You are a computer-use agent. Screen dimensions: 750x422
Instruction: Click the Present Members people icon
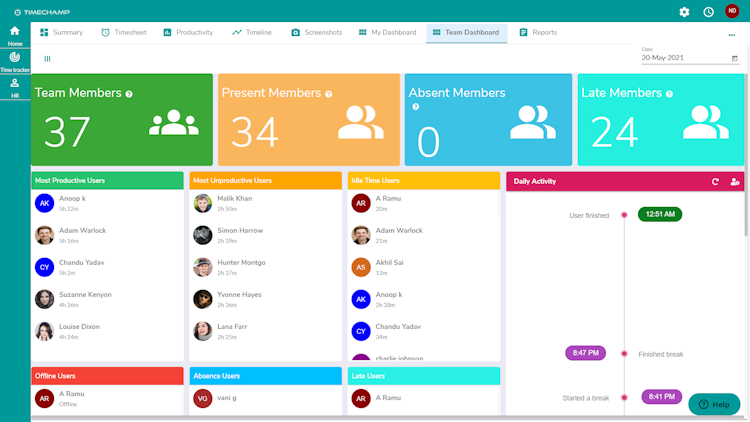point(361,122)
